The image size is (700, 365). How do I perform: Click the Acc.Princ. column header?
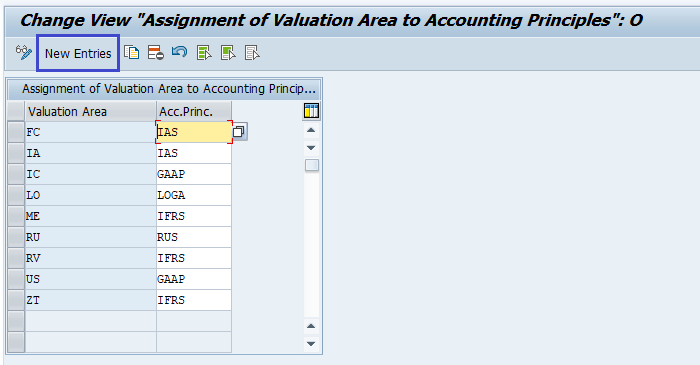[194, 111]
